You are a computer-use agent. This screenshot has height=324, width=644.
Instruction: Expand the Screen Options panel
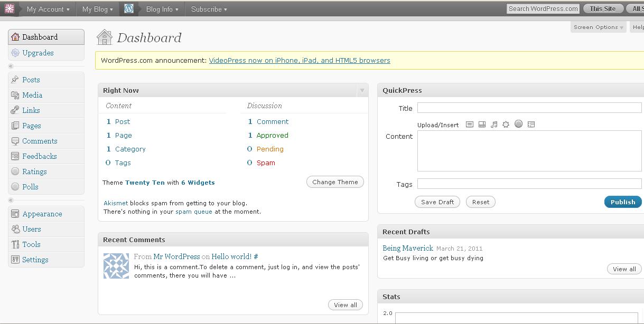[599, 27]
